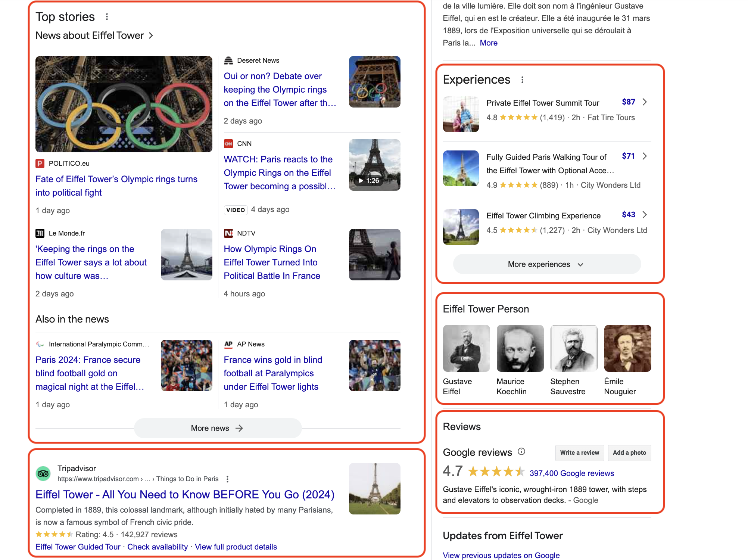Open 397,400 Google reviews link
The width and height of the screenshot is (748, 560).
pos(571,473)
